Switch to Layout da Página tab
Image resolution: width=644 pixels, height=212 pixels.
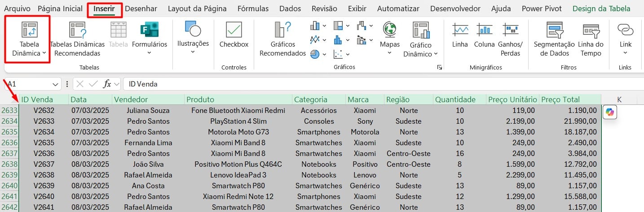[x=198, y=9]
